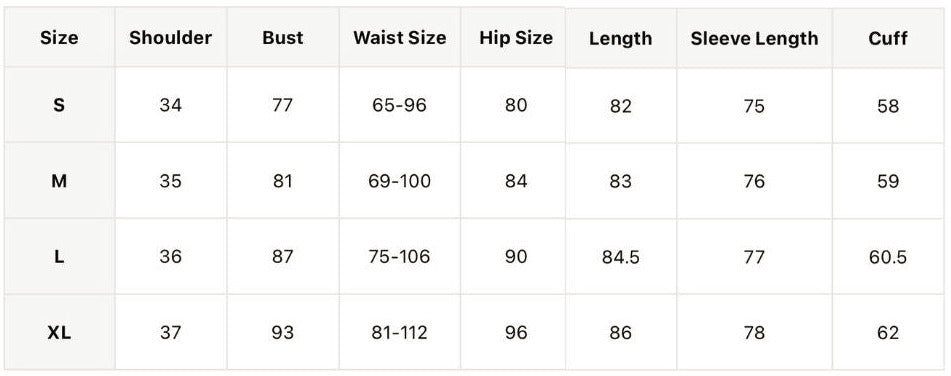Click the L size row label
Image resolution: width=951 pixels, height=376 pixels.
59,257
